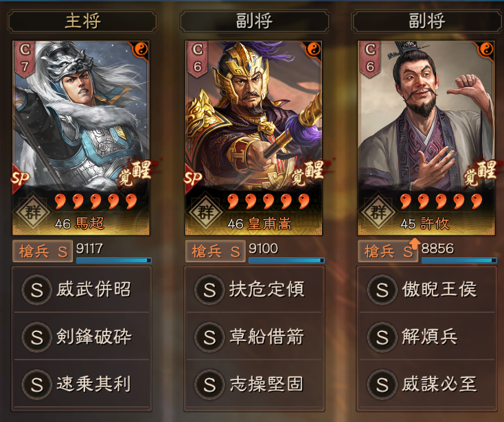Click the blue troop bar under 9117
The image size is (504, 422).
click(114, 261)
